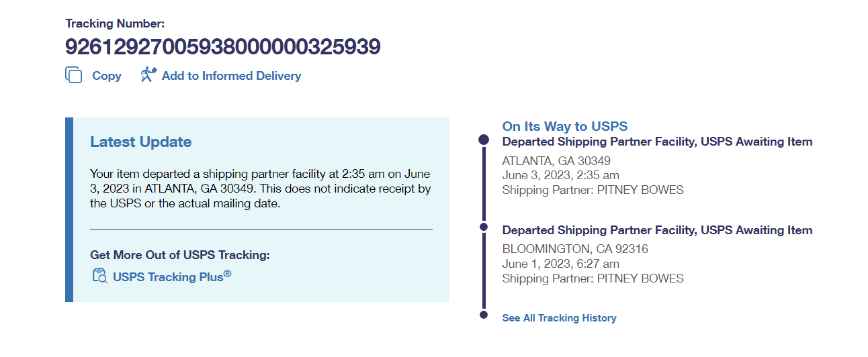This screenshot has height=357, width=868.
Task: Open the USPS Tracking Plus link
Action: tap(171, 276)
